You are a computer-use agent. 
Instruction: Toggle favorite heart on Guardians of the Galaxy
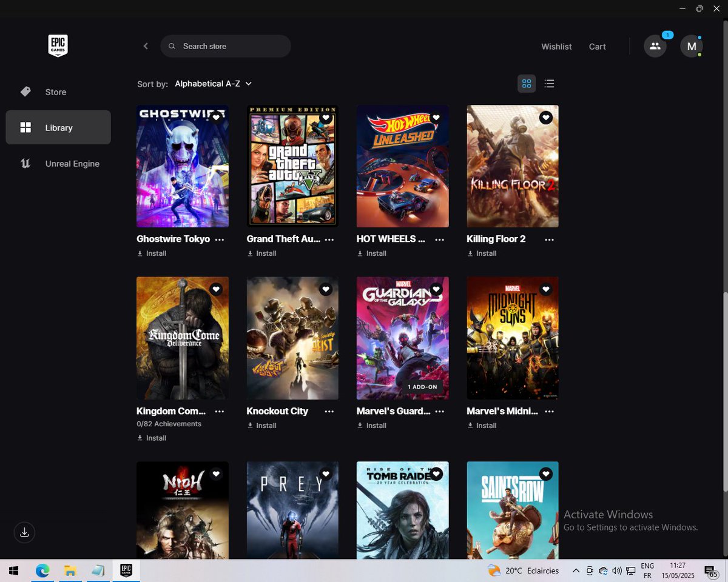(x=436, y=290)
